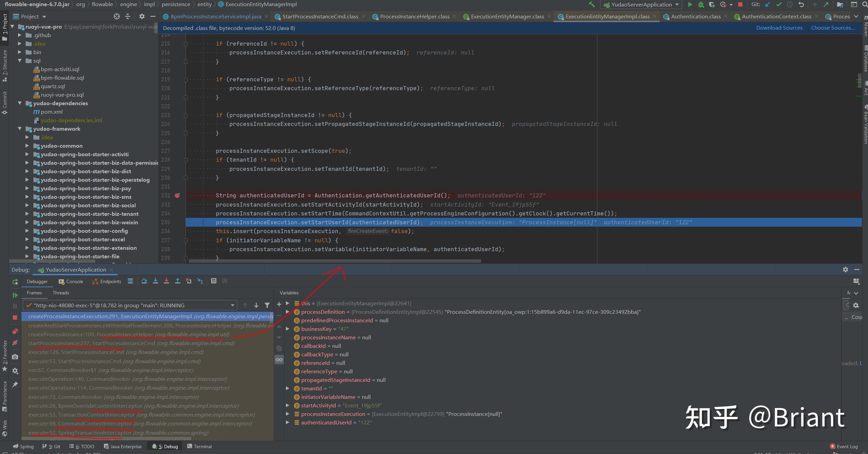Open the thread selector dropdown
The image size is (868, 454).
[232, 306]
